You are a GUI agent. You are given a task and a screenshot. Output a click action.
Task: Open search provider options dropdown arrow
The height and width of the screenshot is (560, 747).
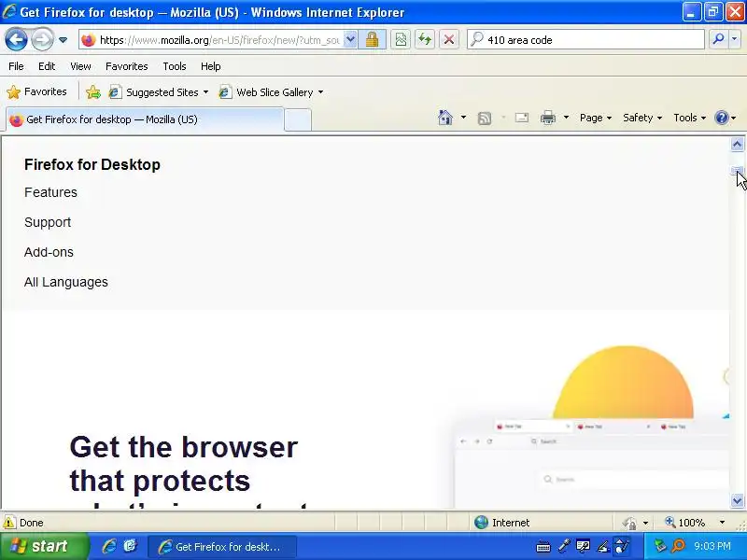click(x=735, y=39)
